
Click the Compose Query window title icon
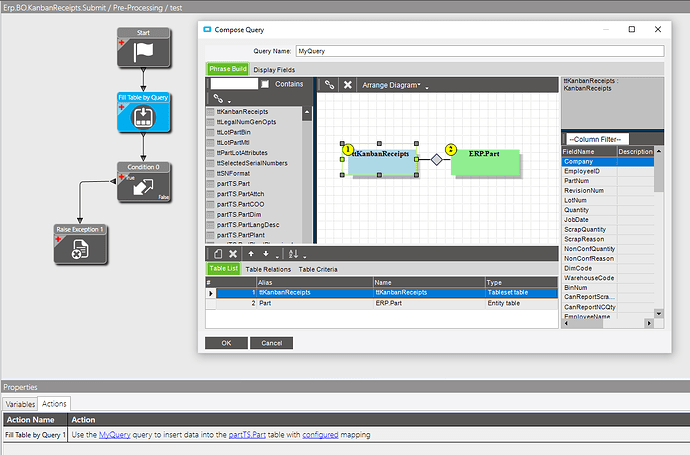207,29
